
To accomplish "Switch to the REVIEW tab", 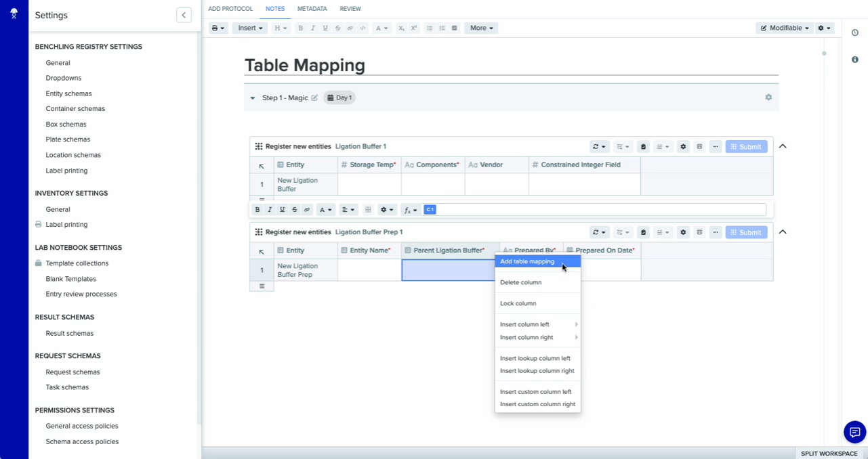I will pyautogui.click(x=350, y=9).
